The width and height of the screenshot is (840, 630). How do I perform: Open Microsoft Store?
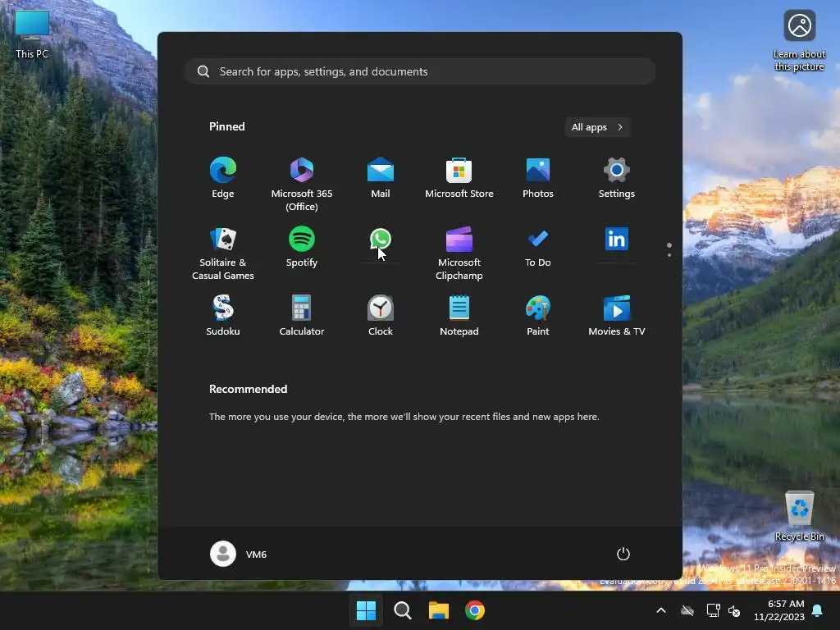tap(459, 178)
